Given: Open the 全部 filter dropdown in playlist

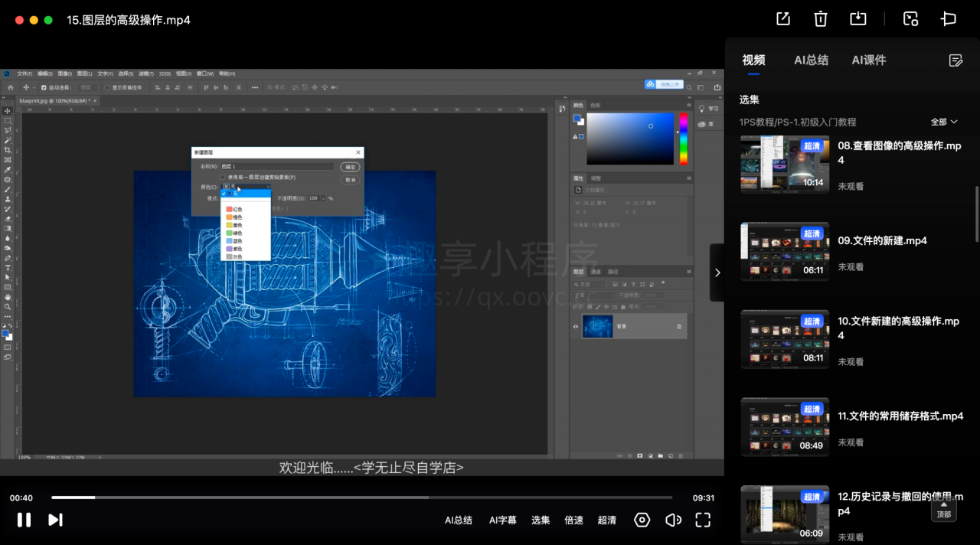Looking at the screenshot, I should point(944,122).
